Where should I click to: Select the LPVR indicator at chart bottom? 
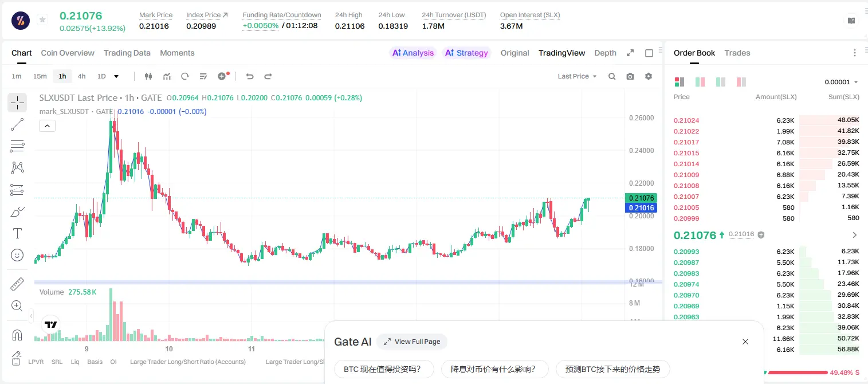click(36, 362)
